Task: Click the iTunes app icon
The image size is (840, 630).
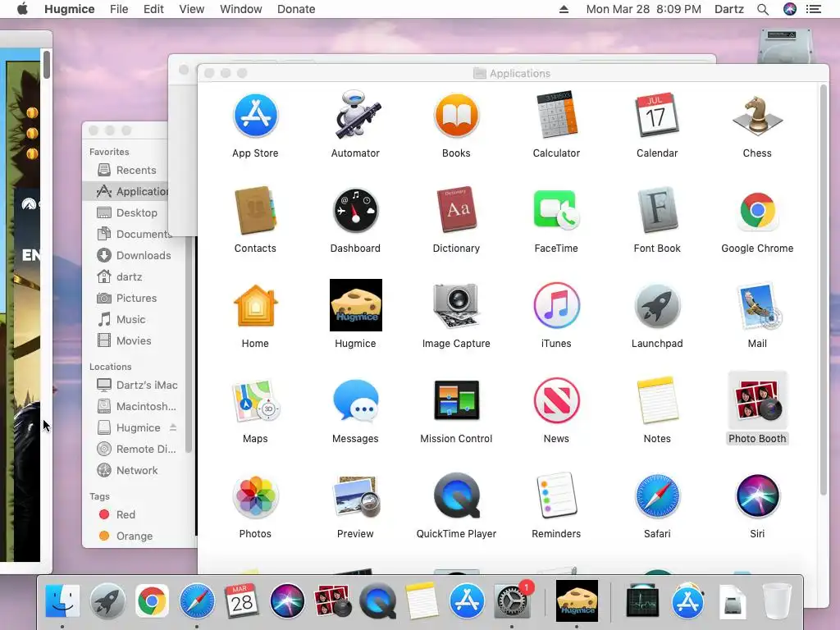Action: click(556, 305)
